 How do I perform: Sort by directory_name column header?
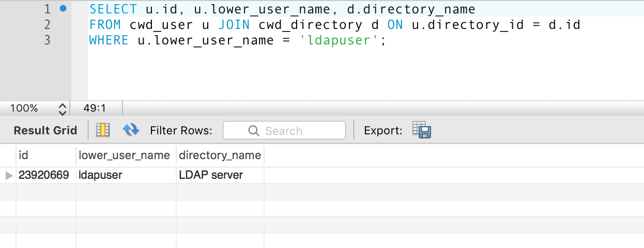click(220, 155)
